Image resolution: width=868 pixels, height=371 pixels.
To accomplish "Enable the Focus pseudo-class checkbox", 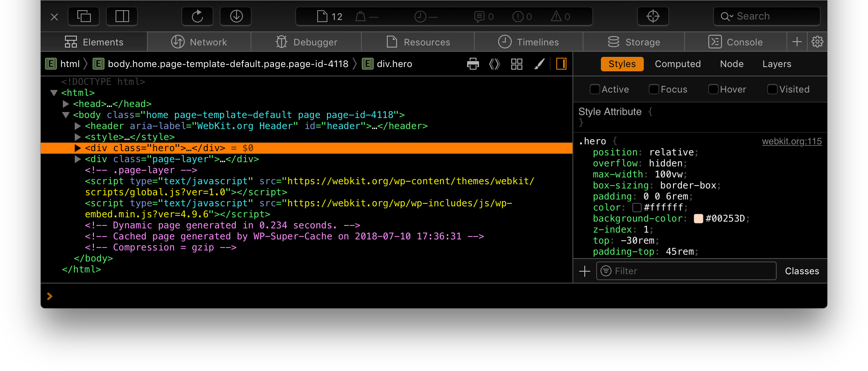I will click(x=654, y=89).
